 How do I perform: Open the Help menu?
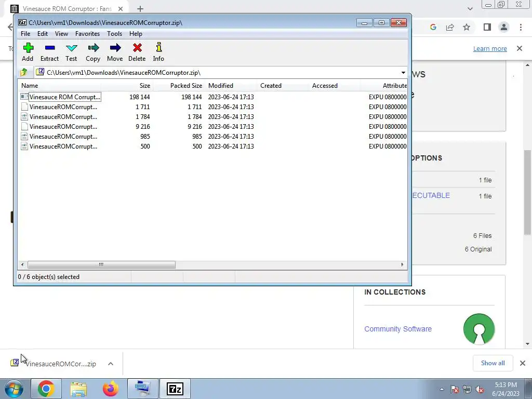pos(136,34)
